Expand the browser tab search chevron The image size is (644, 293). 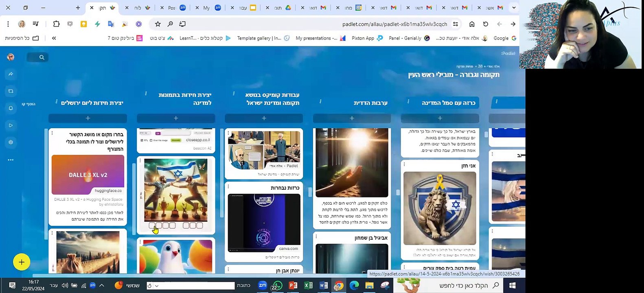pos(514,8)
